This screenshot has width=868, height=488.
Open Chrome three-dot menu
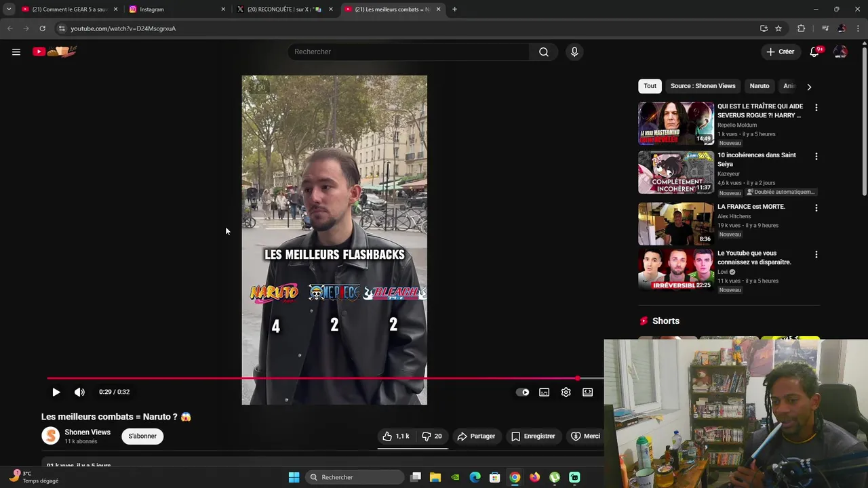click(x=859, y=28)
